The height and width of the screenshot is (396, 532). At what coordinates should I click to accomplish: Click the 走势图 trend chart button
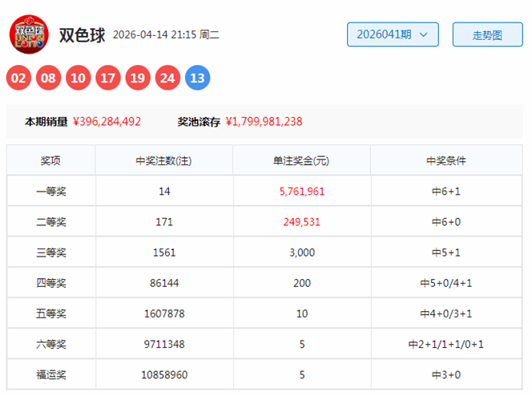(x=488, y=34)
